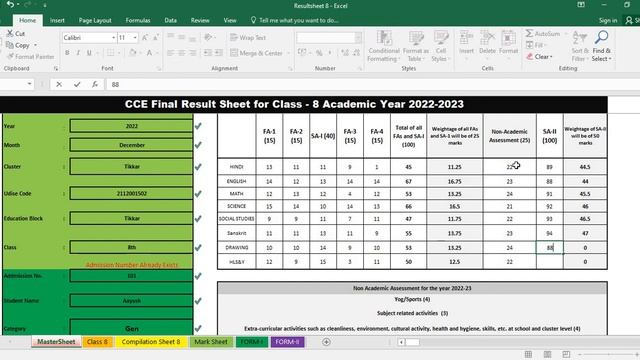Viewport: 640px width, 360px height.
Task: Click the Undo arrow in the title bar
Action: coord(10,4)
